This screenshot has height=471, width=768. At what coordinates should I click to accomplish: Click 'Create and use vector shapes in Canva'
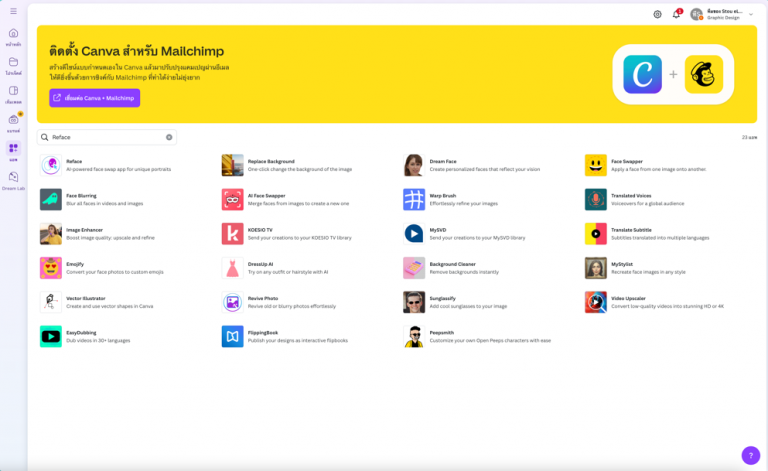(x=110, y=306)
